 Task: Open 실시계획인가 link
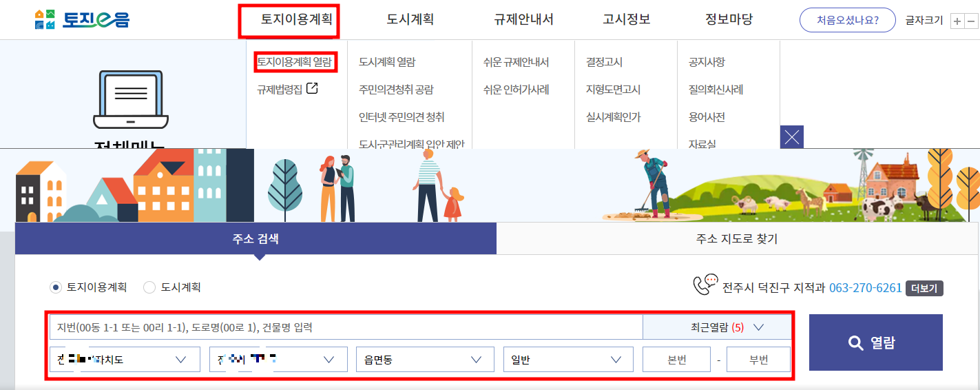[x=613, y=117]
